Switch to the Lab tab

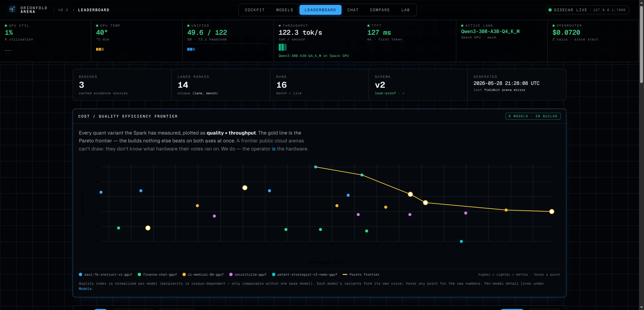[405, 10]
